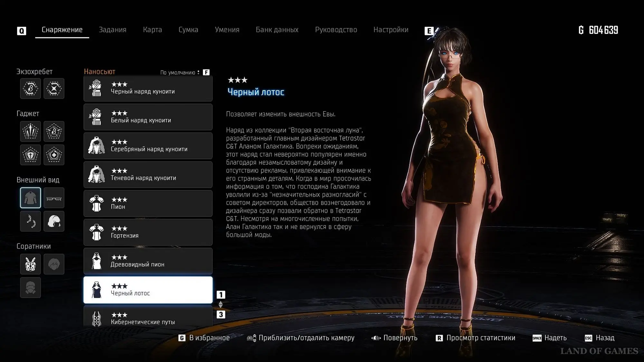Open the По умолчанию sort dropdown
Screen dimensions: 644x362
coord(180,72)
